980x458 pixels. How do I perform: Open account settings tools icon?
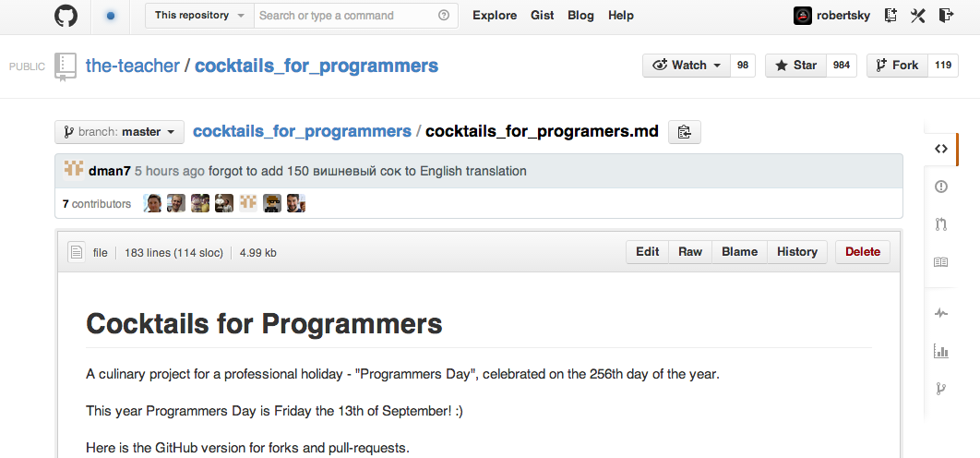917,16
